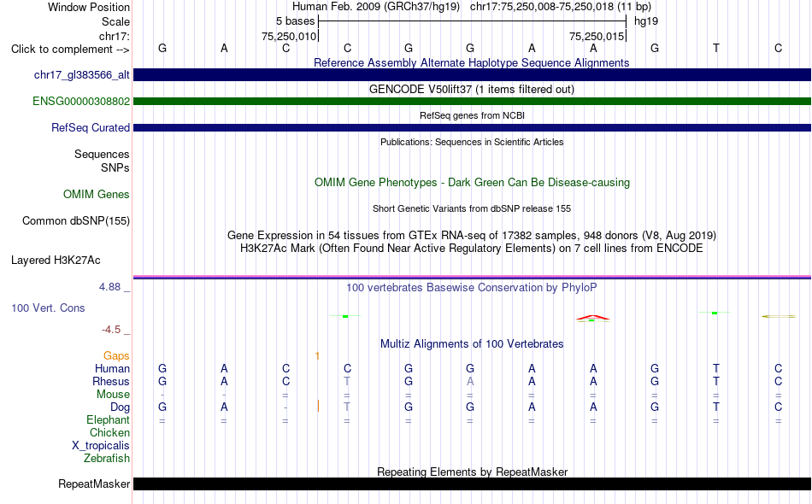Click the 100 Vert. Cons label
This screenshot has width=812, height=504.
tap(48, 308)
